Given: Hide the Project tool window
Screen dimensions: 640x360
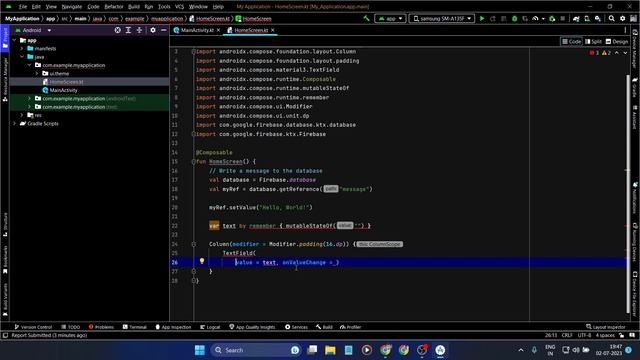Looking at the screenshot, I should point(164,30).
